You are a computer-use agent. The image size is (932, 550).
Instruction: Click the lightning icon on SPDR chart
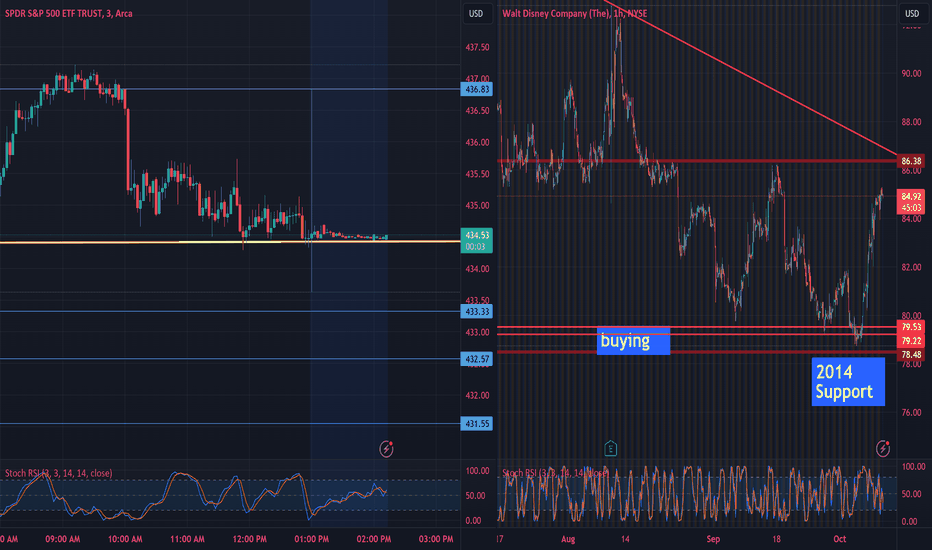pyautogui.click(x=386, y=448)
